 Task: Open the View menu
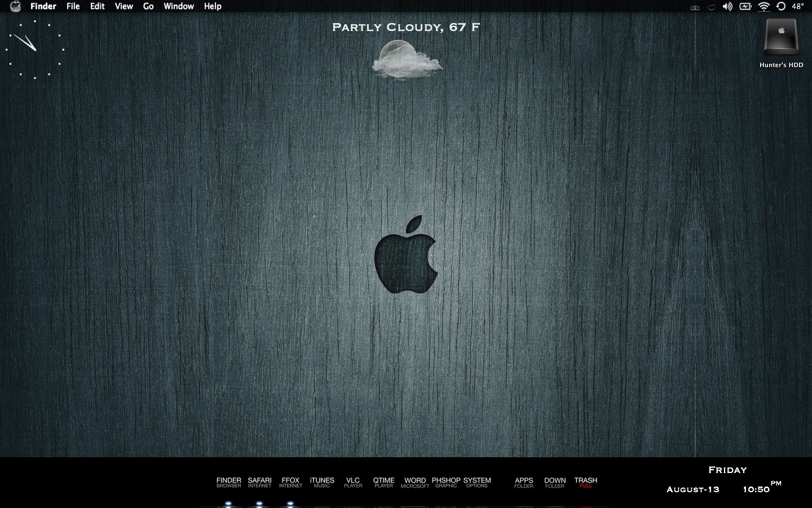tap(123, 6)
